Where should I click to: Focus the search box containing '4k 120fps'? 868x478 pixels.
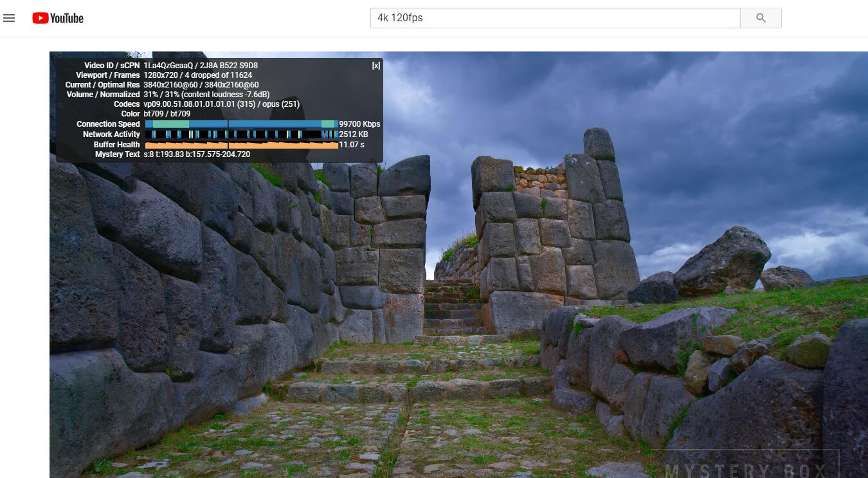(x=555, y=18)
